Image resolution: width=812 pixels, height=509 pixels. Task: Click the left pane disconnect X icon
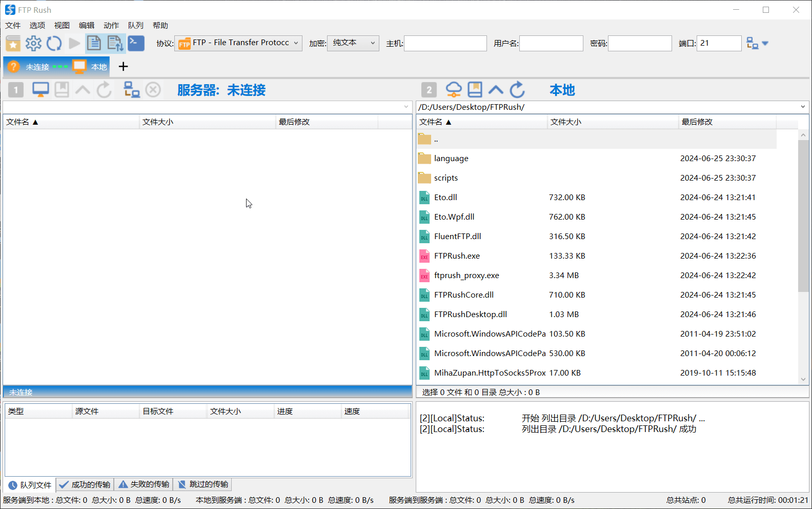153,90
